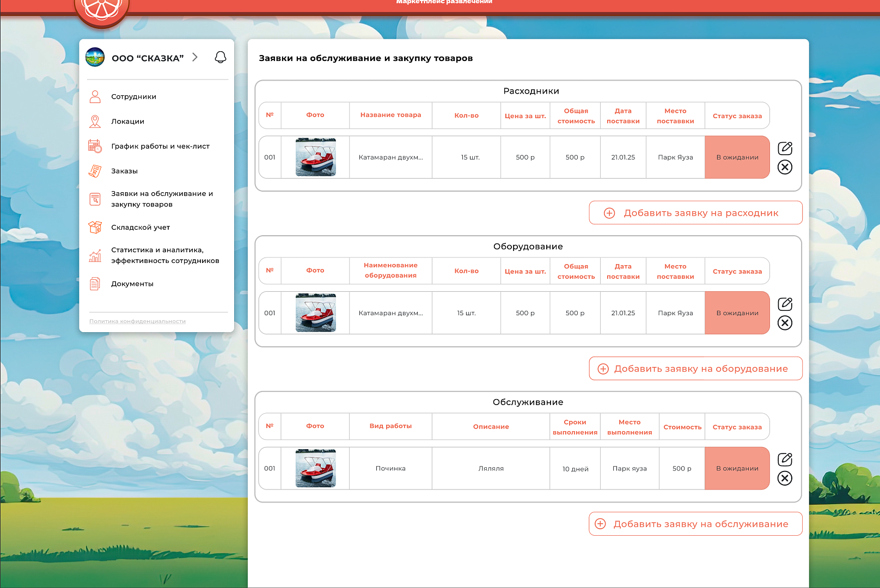Open the Политика конфиденциальности link
Screen dimensions: 880x588
(137, 321)
